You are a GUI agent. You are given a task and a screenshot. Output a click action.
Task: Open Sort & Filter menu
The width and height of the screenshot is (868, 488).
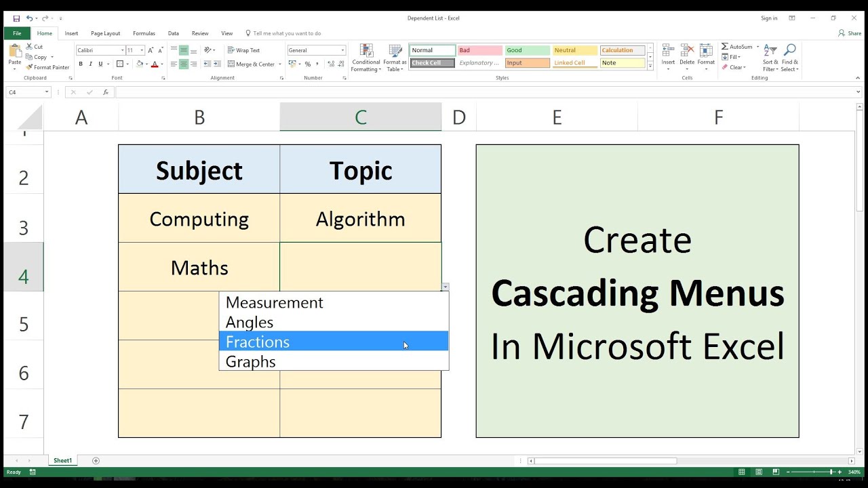(x=770, y=58)
